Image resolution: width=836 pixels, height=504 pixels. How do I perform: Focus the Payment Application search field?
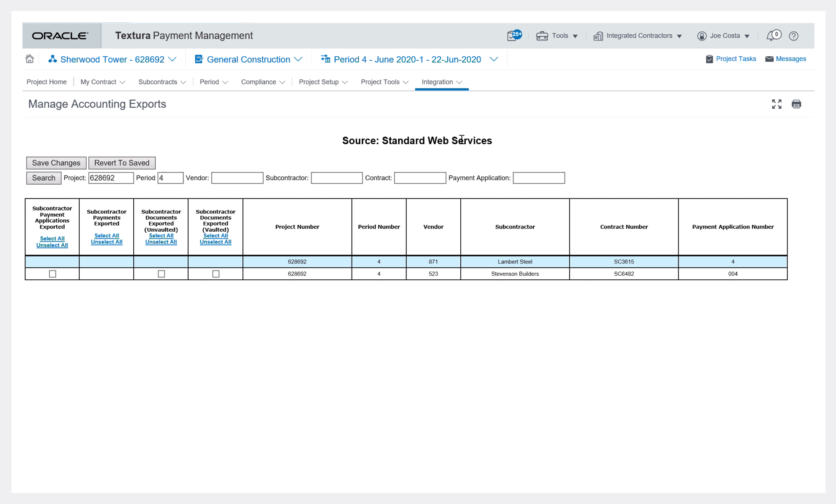tap(539, 178)
